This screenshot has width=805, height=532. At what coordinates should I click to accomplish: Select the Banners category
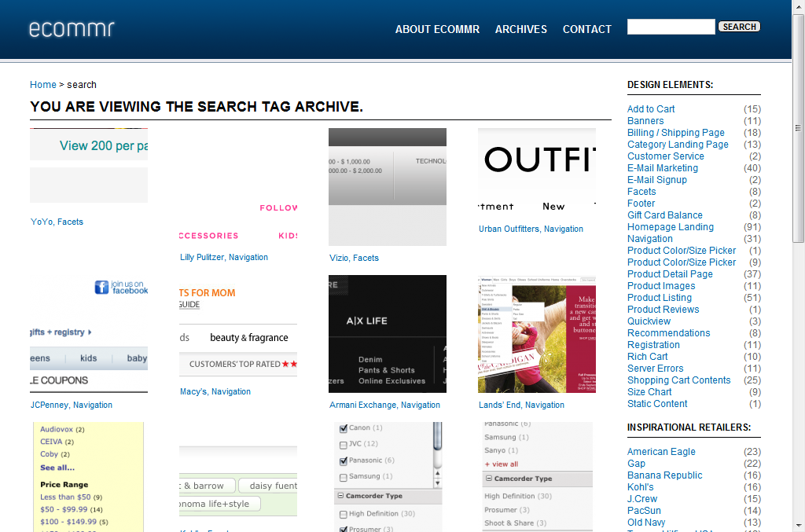click(645, 120)
